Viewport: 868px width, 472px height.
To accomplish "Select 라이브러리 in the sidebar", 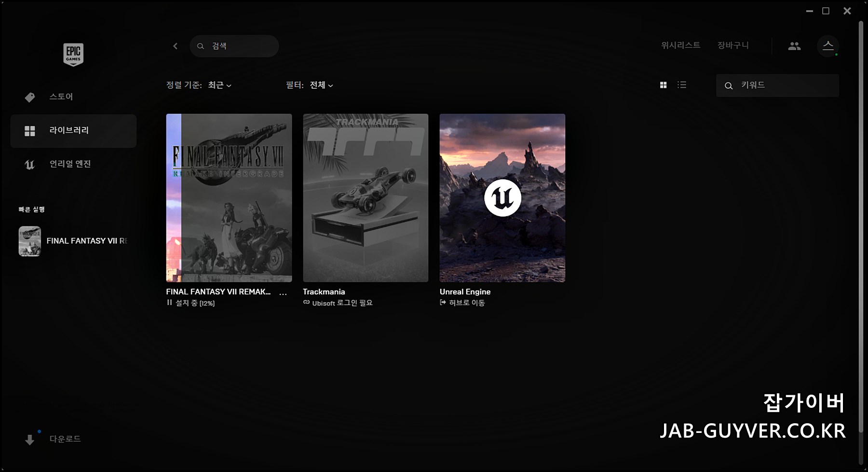I will [x=73, y=131].
